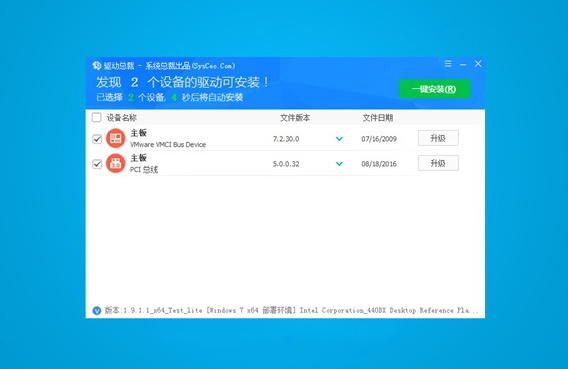This screenshot has height=369, width=568.
Task: Expand version dropdown for 7.2.30.0
Action: pyautogui.click(x=339, y=139)
